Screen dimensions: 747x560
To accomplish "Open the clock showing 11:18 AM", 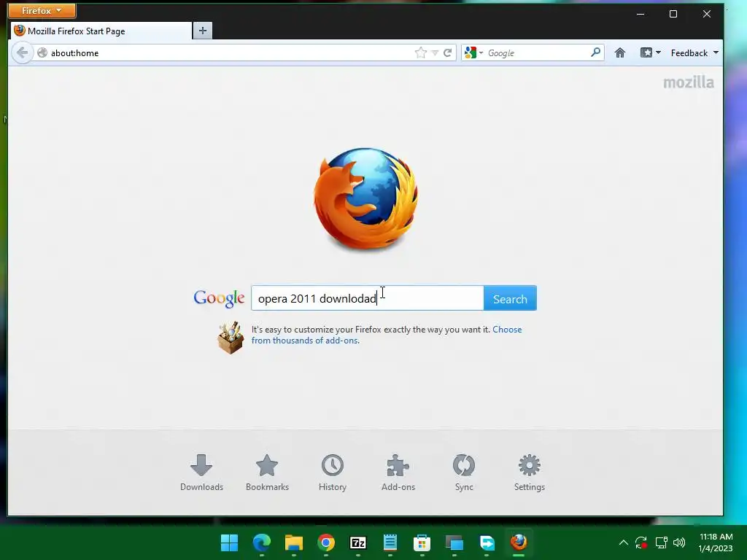I will [716, 542].
